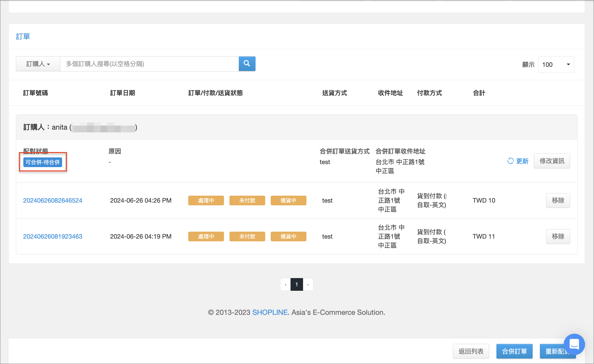
Task: Open order 20240626082646524 link
Action: coord(53,200)
